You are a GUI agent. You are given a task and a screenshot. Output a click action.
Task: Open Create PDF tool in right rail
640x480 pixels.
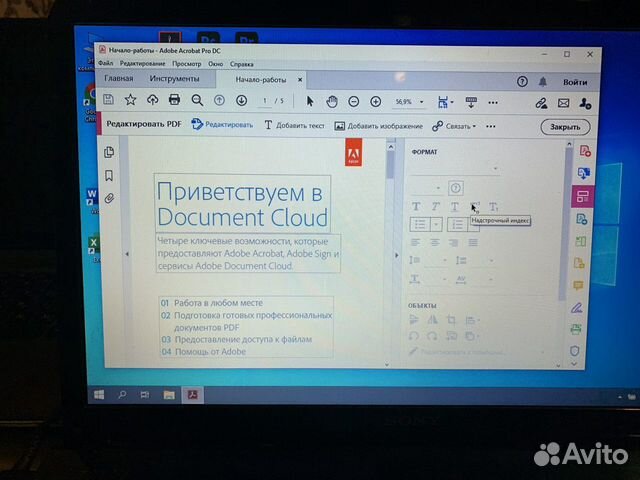[x=585, y=151]
